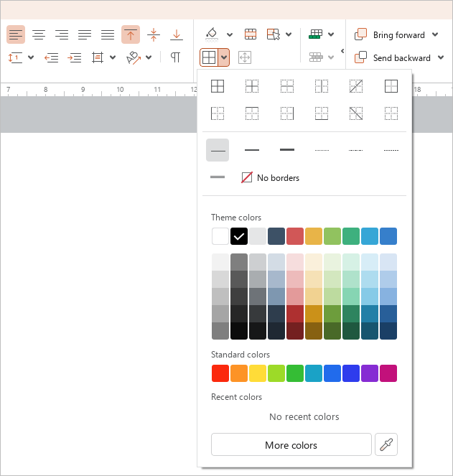The width and height of the screenshot is (453, 476).
Task: Click the increase indent icon
Action: tap(75, 57)
